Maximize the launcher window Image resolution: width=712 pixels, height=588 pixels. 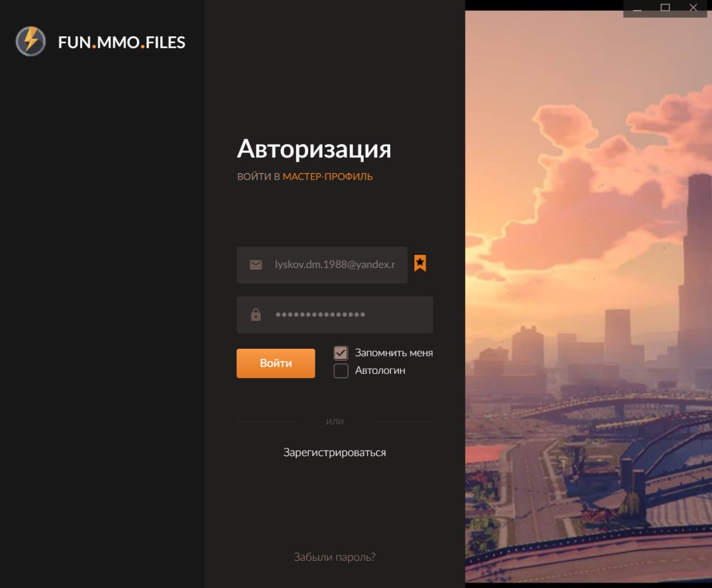665,8
